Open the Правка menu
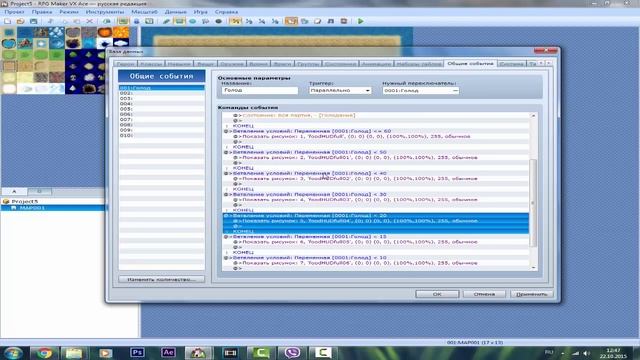The width and height of the screenshot is (640, 360). (42, 12)
